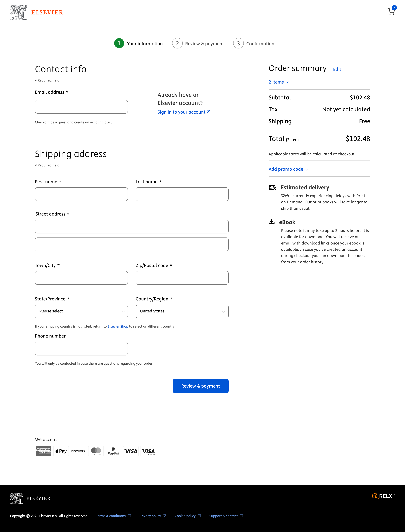Select step 2 Review & payment

pyautogui.click(x=198, y=44)
